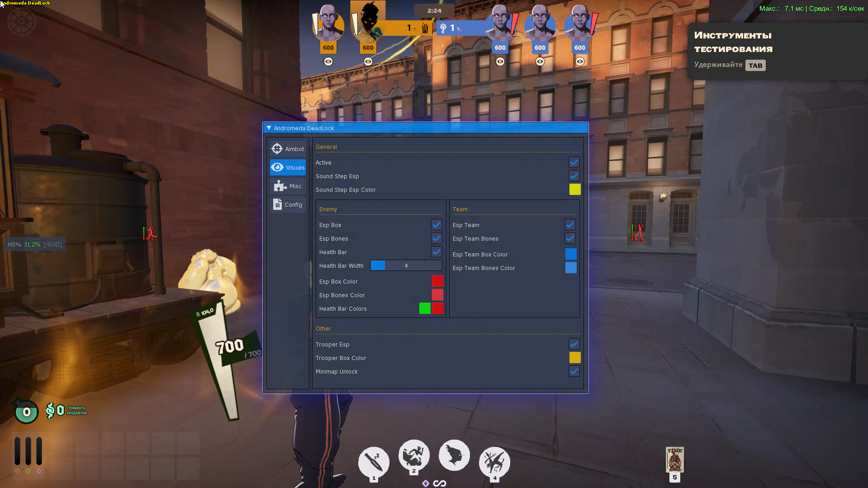This screenshot has width=868, height=488.
Task: Switch to the Misc tab
Action: 288,186
